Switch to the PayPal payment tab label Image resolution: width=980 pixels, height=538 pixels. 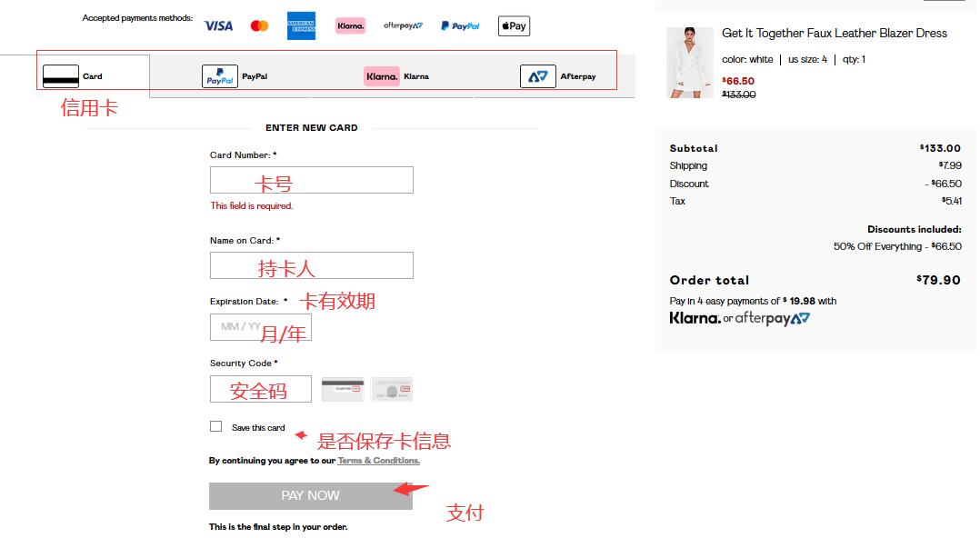255,76
